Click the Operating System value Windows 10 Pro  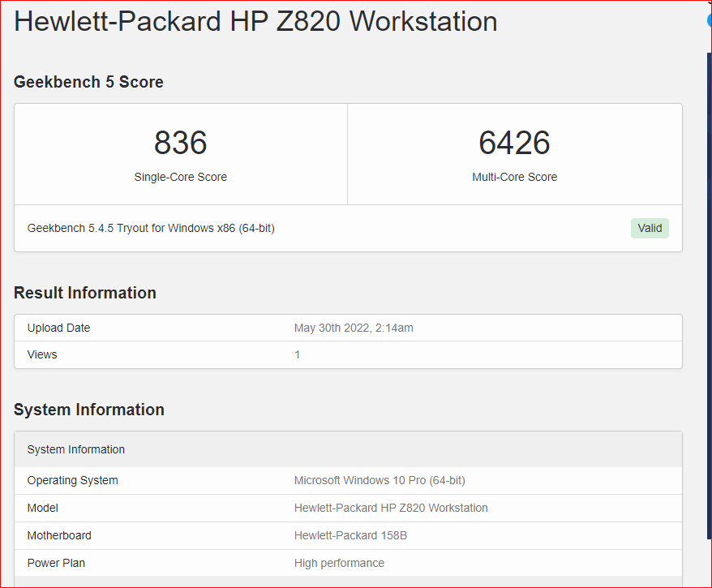tap(380, 480)
